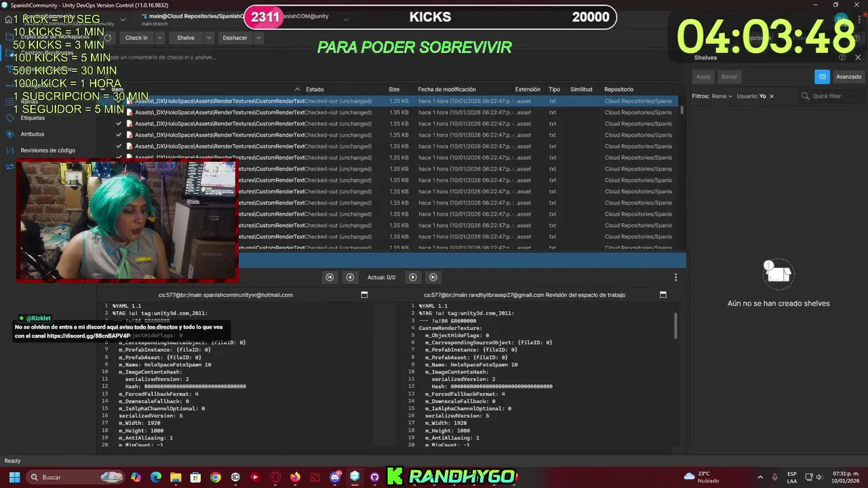Maximize the left diff pane
The width and height of the screenshot is (868, 488).
point(364,295)
